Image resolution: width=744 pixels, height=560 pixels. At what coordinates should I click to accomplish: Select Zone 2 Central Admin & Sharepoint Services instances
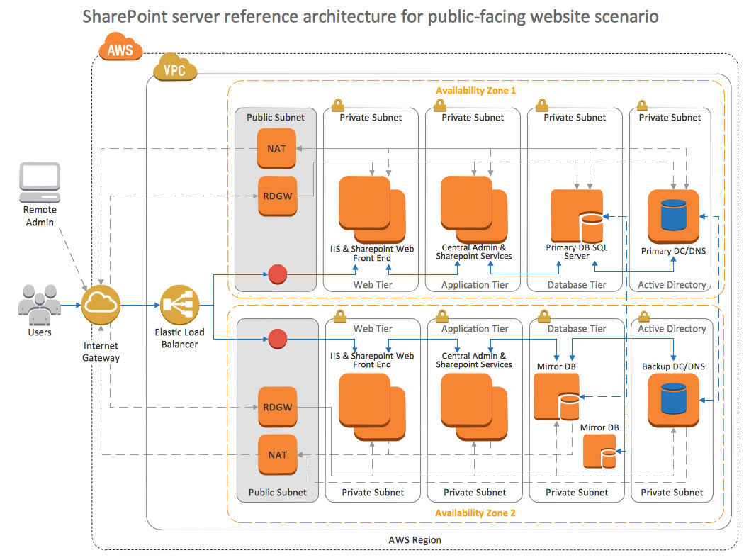point(474,407)
